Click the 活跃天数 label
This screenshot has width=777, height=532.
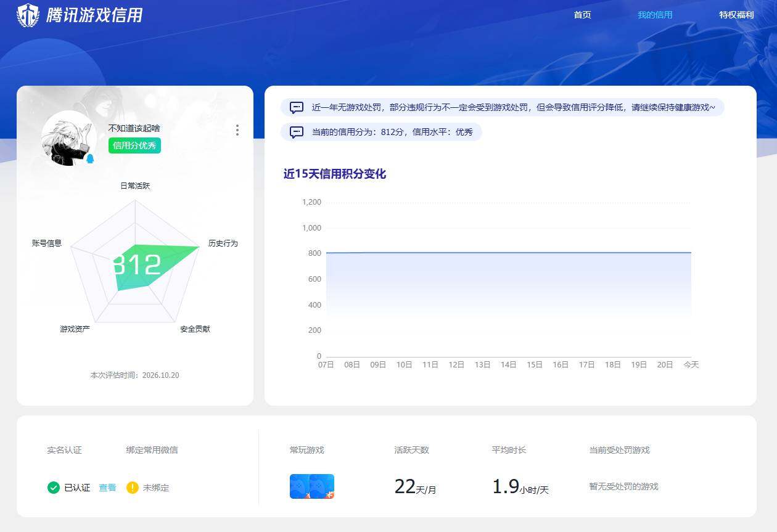[412, 450]
